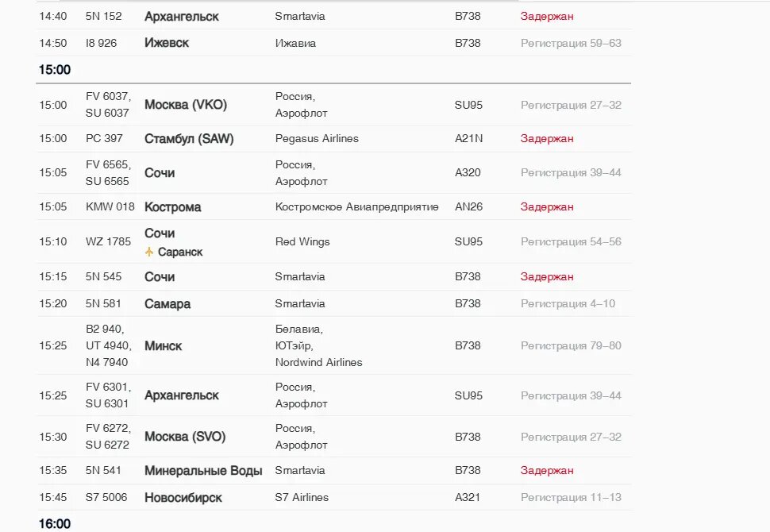This screenshot has height=532, width=770.
Task: Open the Новосибирск S7 5006 flight
Action: [x=183, y=498]
